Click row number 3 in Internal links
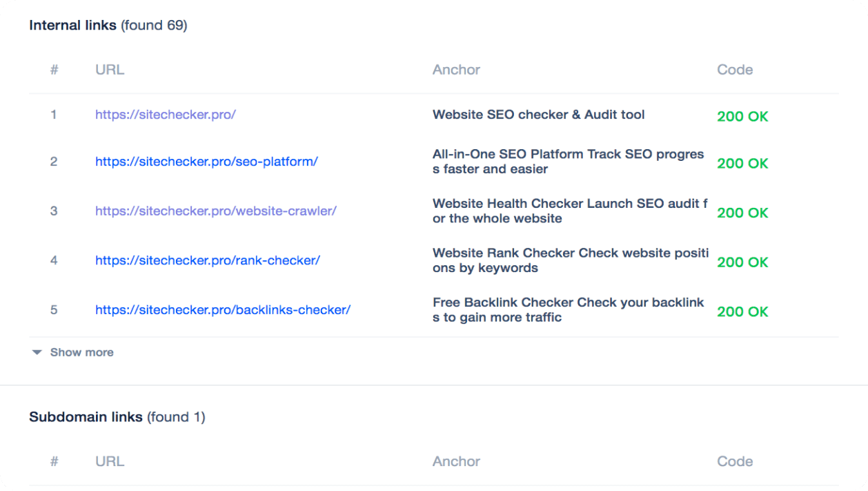The image size is (868, 491). point(54,211)
